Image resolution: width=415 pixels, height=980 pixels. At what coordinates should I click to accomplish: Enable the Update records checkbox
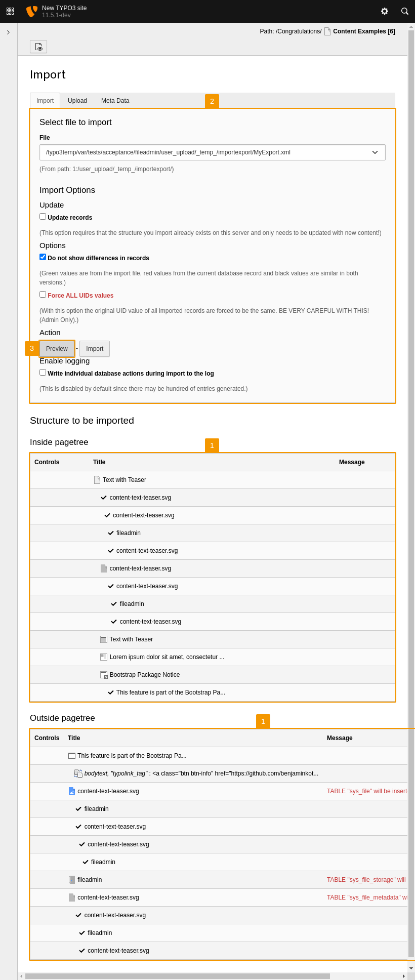[43, 217]
